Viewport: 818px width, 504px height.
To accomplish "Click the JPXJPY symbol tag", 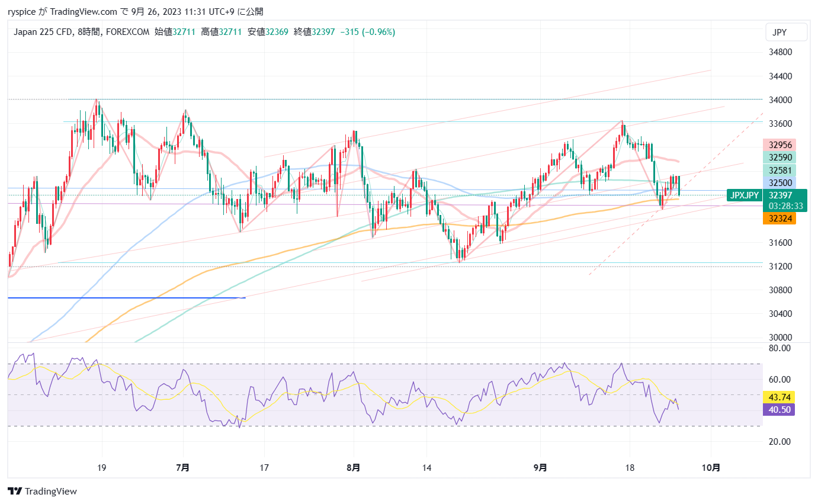I will (745, 195).
